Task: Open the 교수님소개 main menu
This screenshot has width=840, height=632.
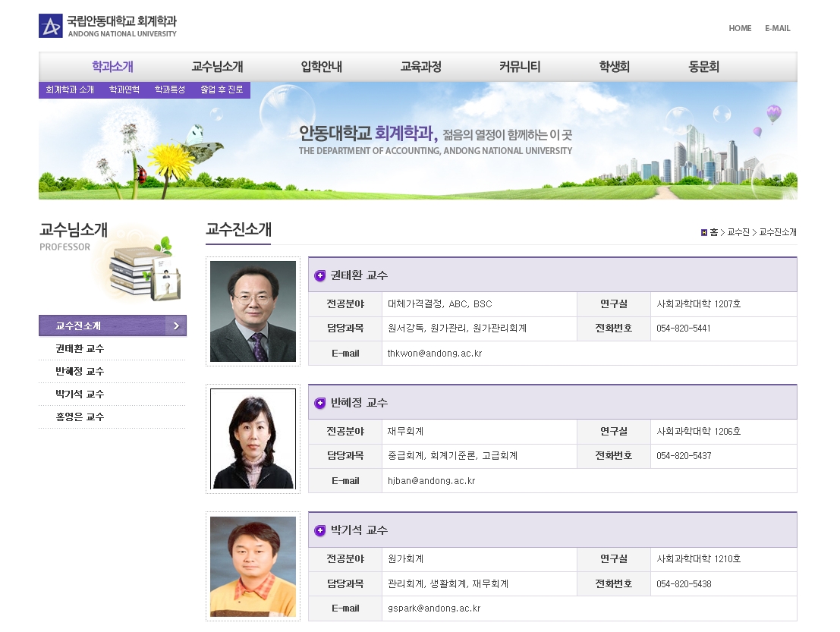Action: click(218, 67)
